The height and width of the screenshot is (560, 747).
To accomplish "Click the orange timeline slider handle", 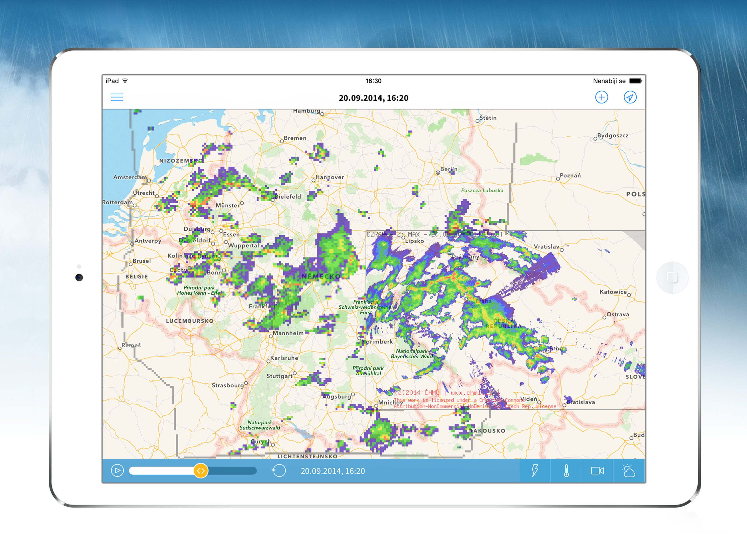I will click(201, 471).
